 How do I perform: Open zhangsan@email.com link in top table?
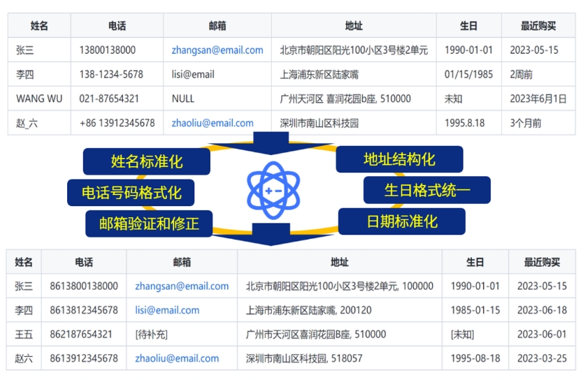coord(217,50)
